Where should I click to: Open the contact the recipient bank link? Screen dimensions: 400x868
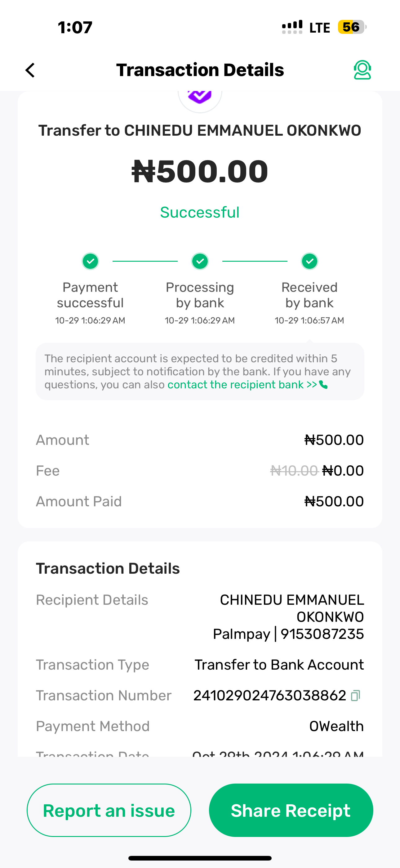[242, 384]
